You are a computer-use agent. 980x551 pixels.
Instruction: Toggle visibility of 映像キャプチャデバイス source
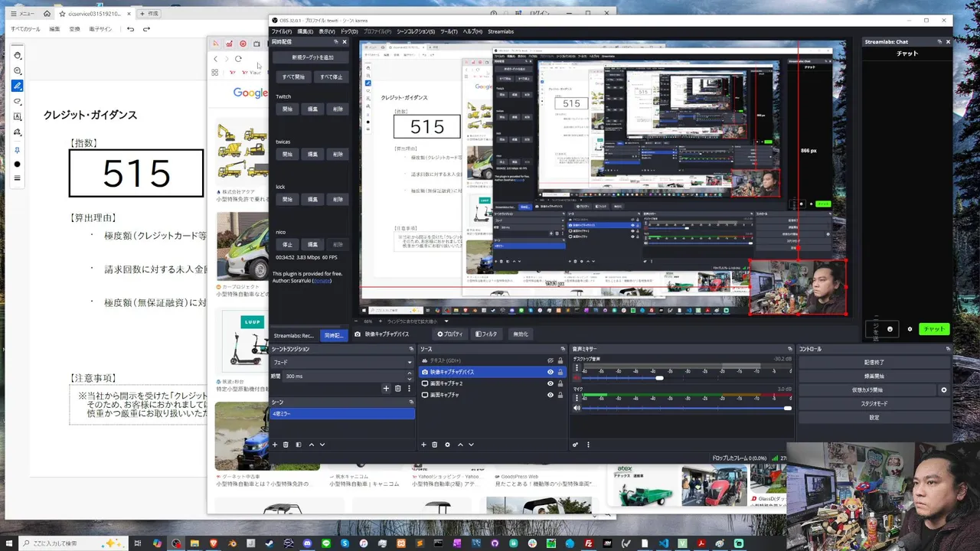coord(550,372)
